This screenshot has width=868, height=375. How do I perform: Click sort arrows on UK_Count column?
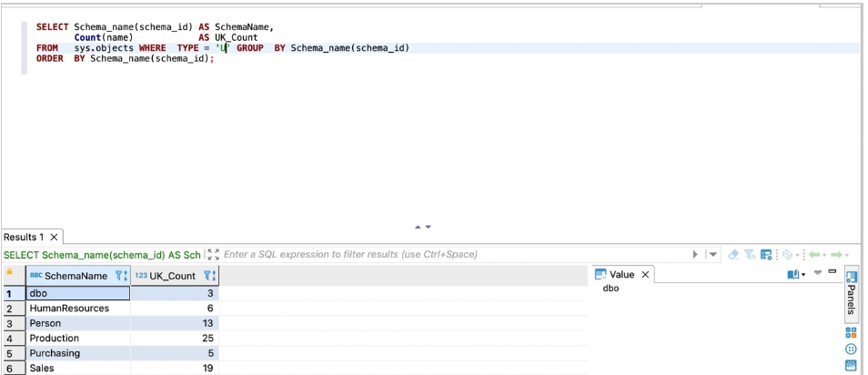click(214, 275)
